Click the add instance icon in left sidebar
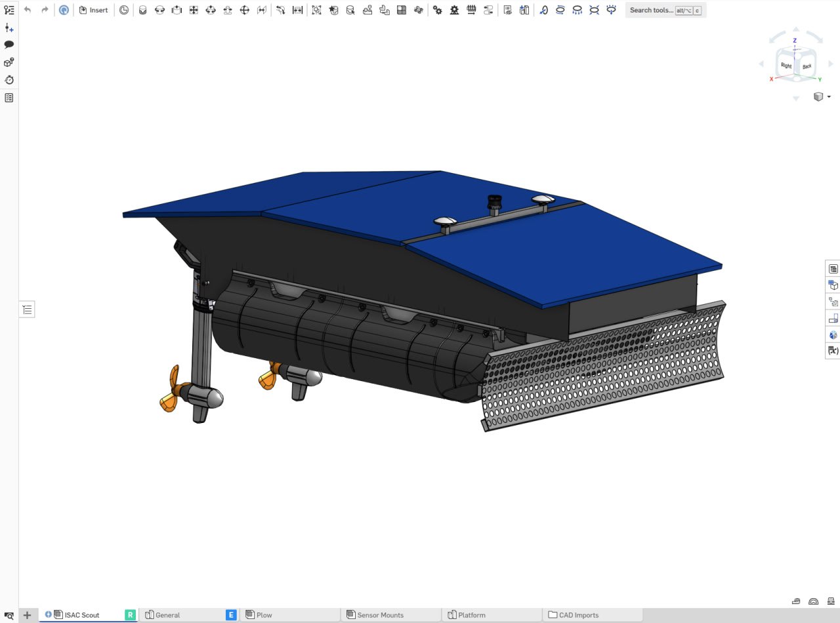This screenshot has height=623, width=840. pos(9,28)
